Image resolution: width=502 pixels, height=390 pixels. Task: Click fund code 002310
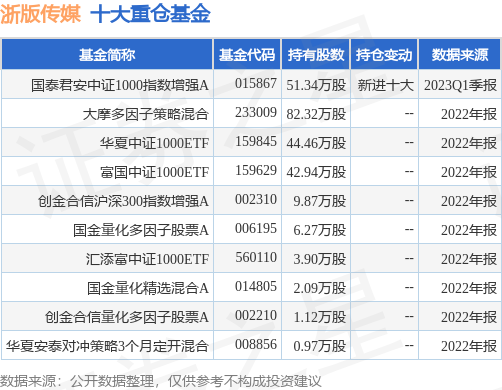pos(256,199)
